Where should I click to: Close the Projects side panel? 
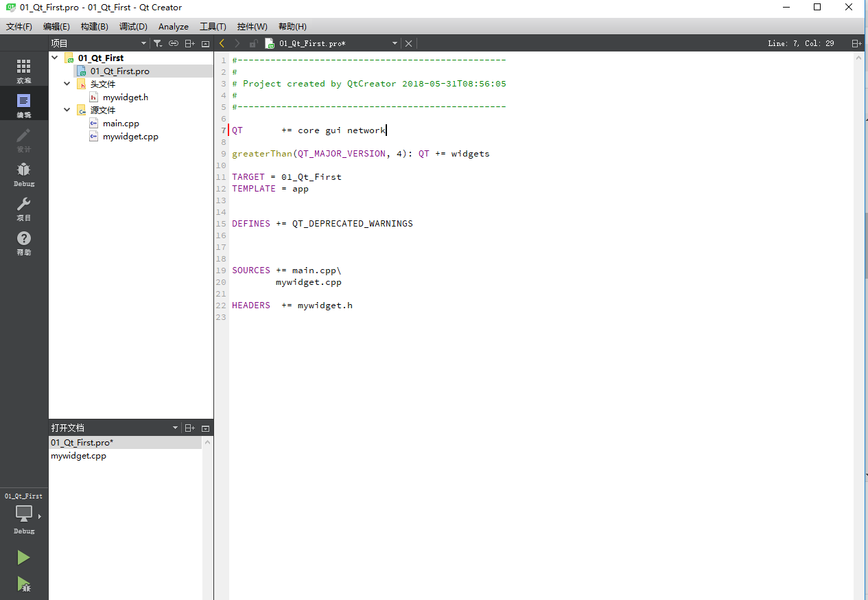click(205, 43)
